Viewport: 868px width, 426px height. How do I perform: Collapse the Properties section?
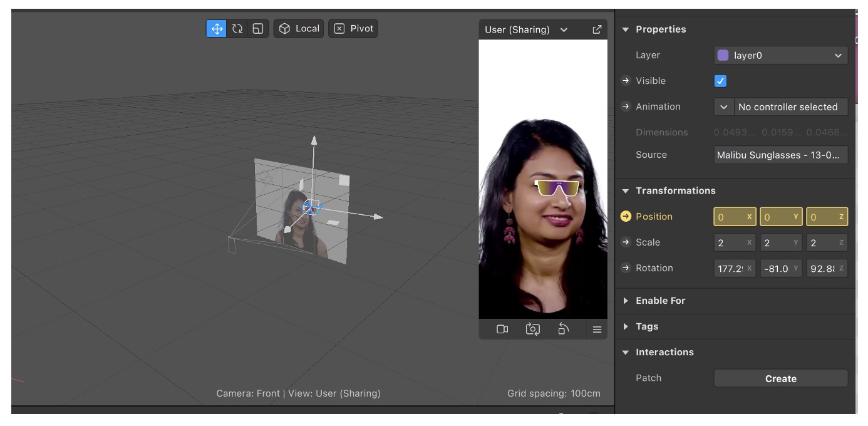pos(626,29)
